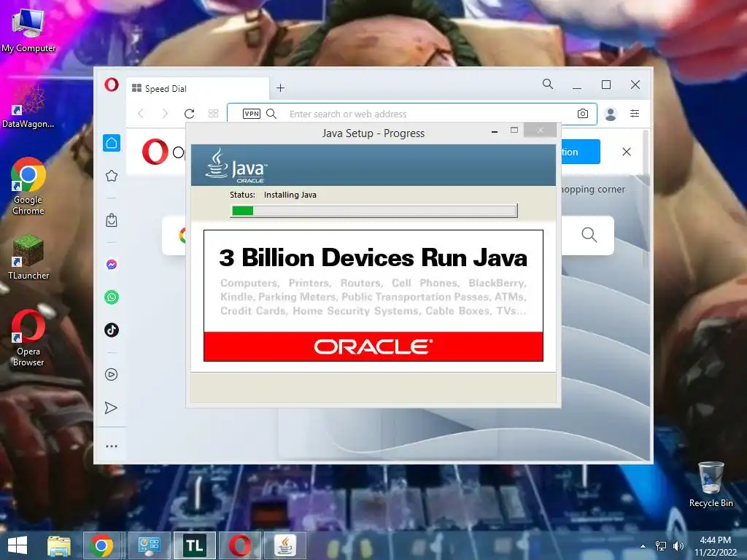Open WhatsApp in Opera sidebar
This screenshot has width=747, height=560.
click(112, 297)
